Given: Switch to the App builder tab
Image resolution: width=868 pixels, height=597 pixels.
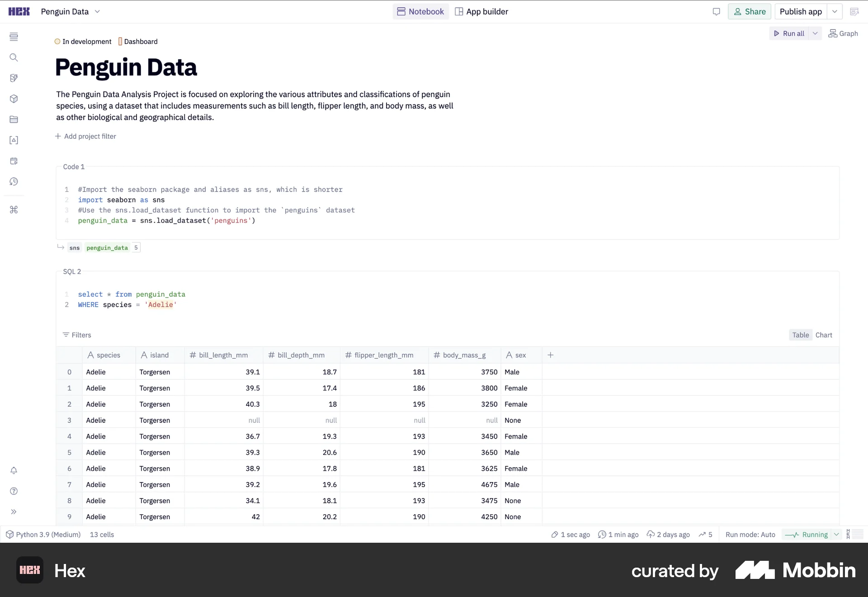Looking at the screenshot, I should [481, 11].
